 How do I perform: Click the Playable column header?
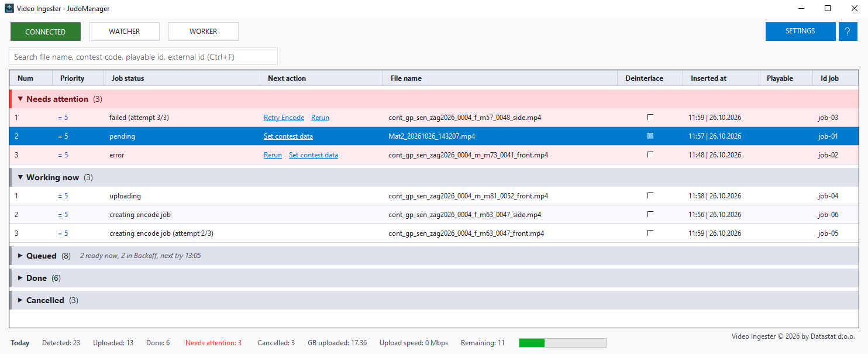click(786, 78)
